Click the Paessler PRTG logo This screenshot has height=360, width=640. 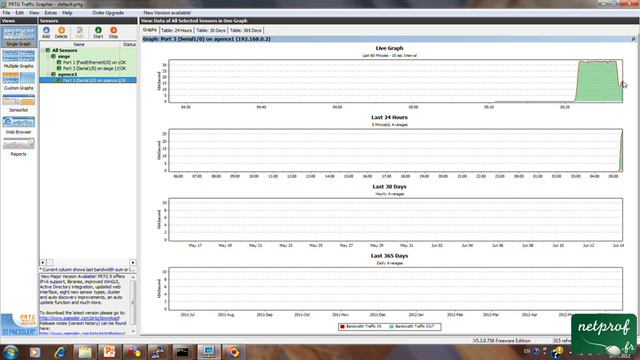click(19, 324)
